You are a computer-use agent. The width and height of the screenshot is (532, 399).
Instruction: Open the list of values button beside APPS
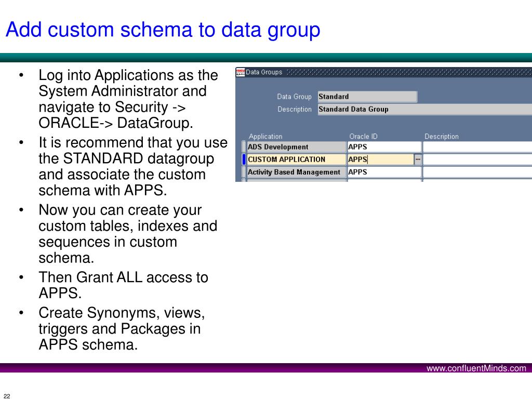[x=418, y=159]
